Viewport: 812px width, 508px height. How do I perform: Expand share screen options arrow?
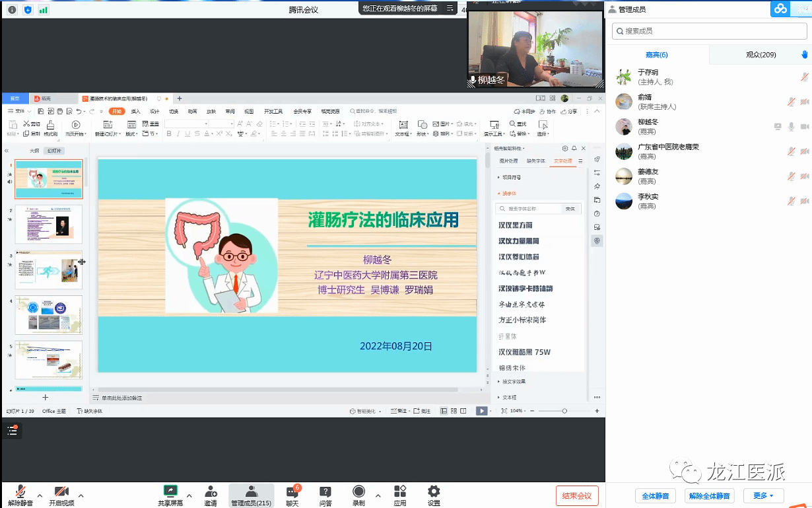click(189, 495)
